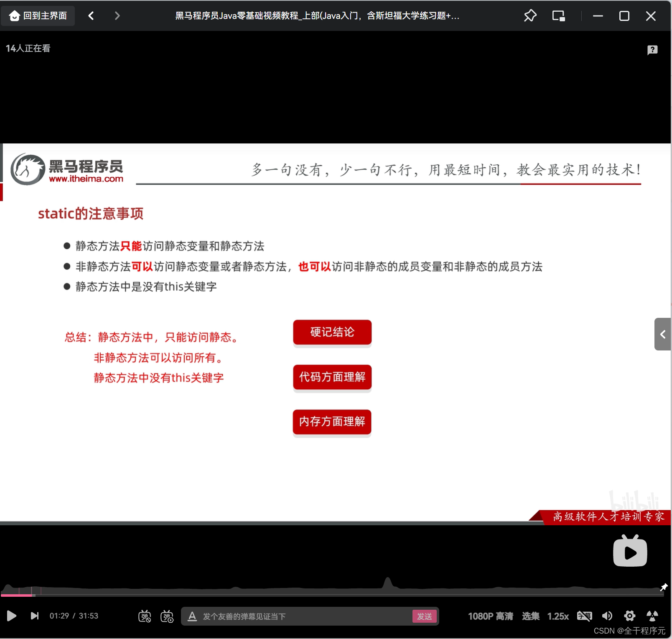This screenshot has height=639, width=672.
Task: Toggle subtitles with the 字幕 icon
Action: click(x=585, y=616)
